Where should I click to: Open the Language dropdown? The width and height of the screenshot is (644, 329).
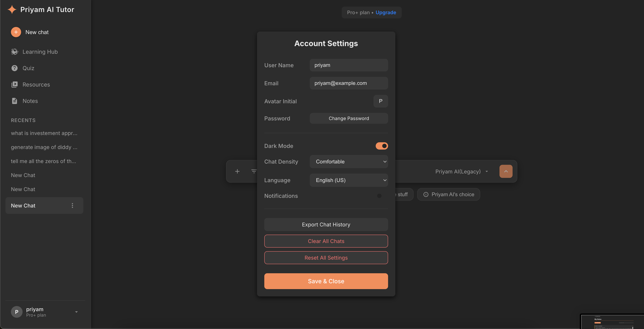point(349,180)
